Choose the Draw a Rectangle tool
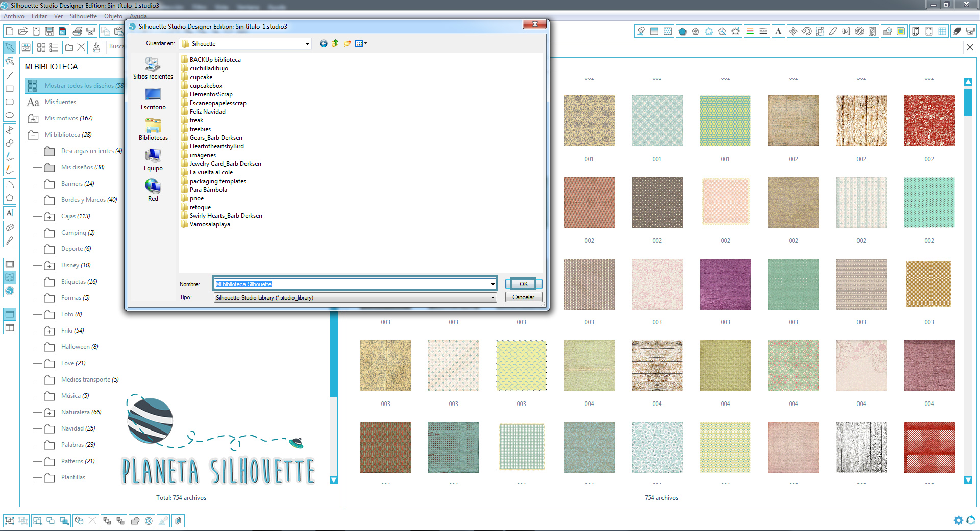The width and height of the screenshot is (980, 531). [x=10, y=89]
